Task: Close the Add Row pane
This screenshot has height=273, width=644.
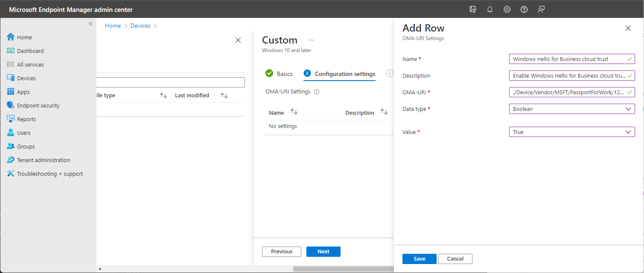Action: tap(628, 28)
